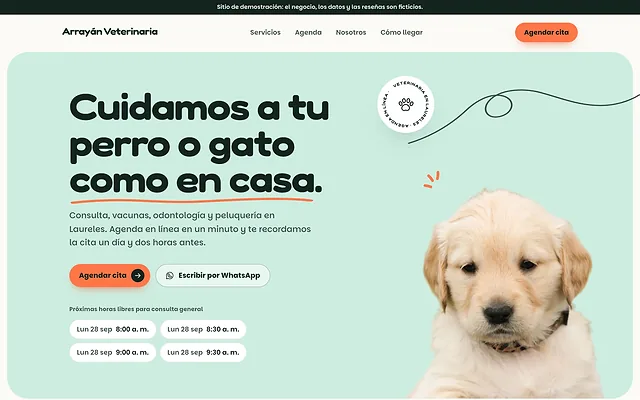Open the Servicios menu item

(265, 32)
